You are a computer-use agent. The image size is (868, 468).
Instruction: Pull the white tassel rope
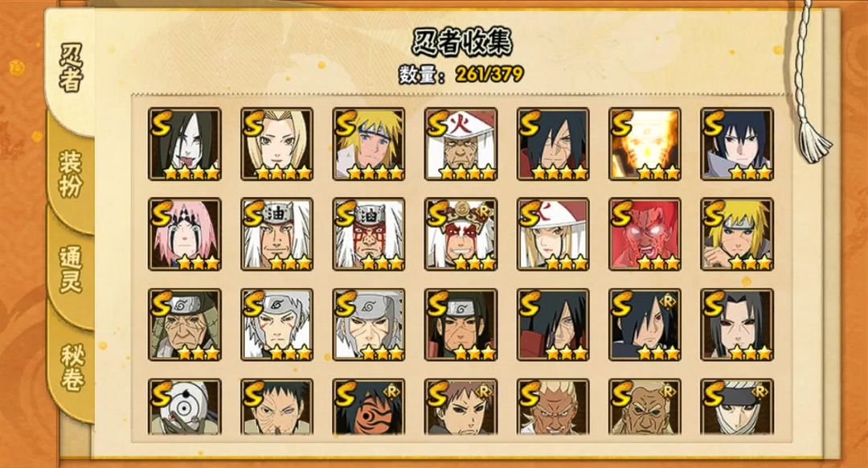tap(813, 138)
